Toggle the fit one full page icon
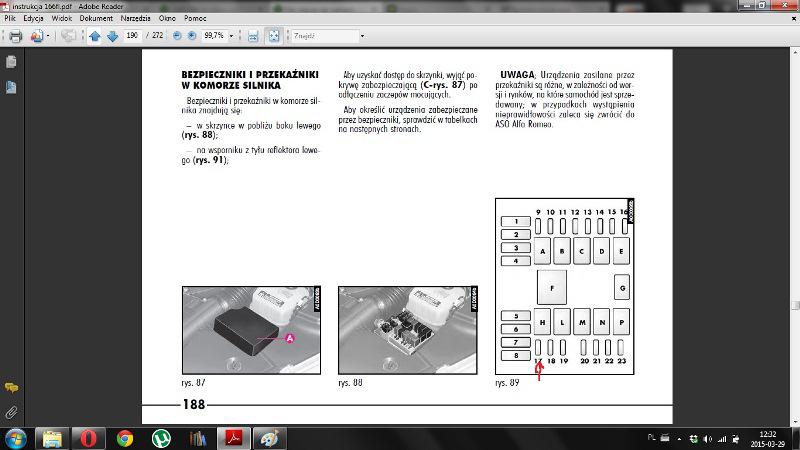 point(274,36)
